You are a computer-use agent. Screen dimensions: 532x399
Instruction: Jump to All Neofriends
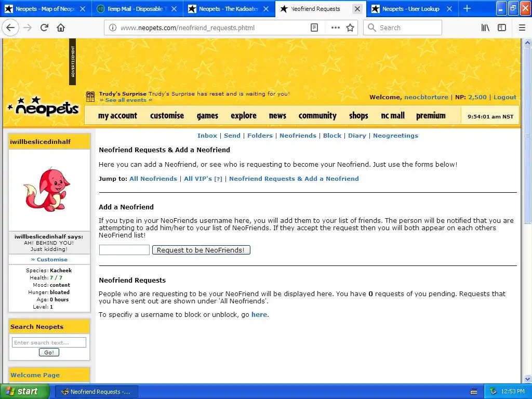tap(153, 179)
